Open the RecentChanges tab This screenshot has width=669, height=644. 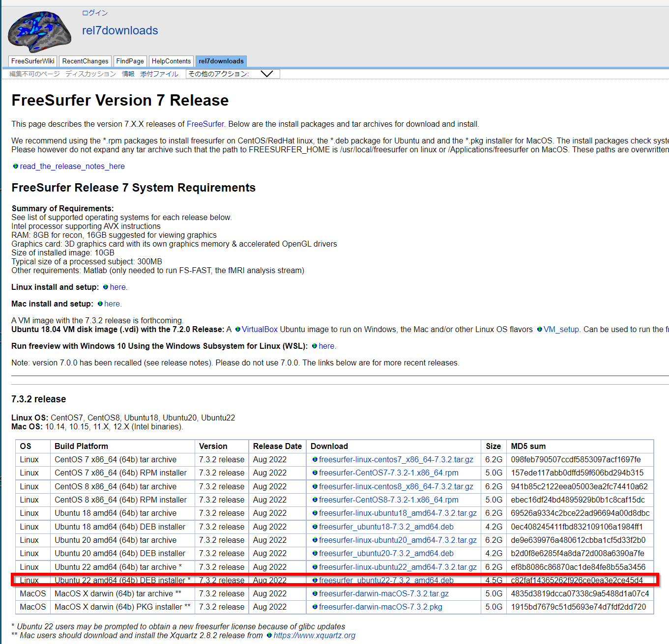coord(85,61)
